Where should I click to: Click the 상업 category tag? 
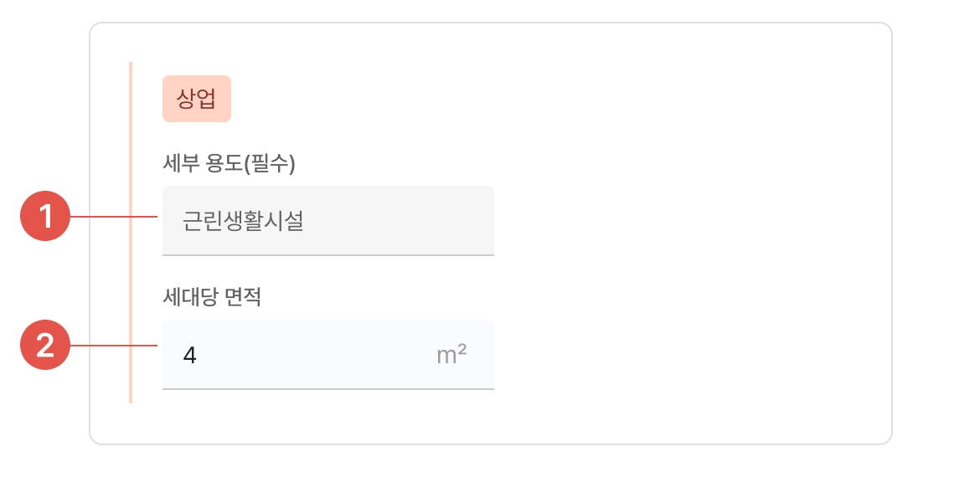[x=196, y=100]
